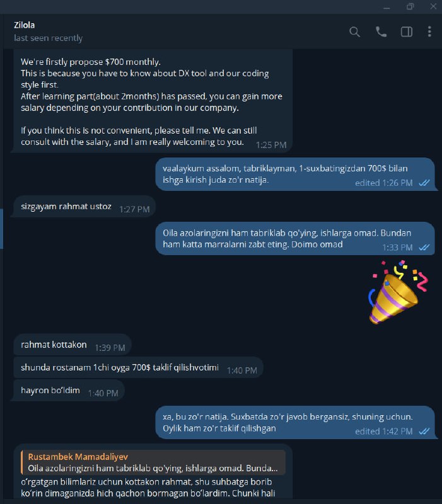The width and height of the screenshot is (442, 504).
Task: Open search in Zilola chat
Action: 354,32
